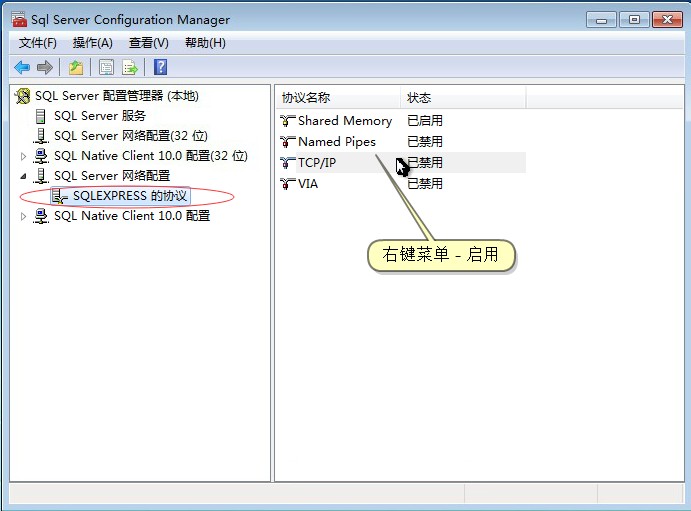Click the TCP/IP protocol icon
Viewport: 691px width, 511px height.
pos(288,163)
